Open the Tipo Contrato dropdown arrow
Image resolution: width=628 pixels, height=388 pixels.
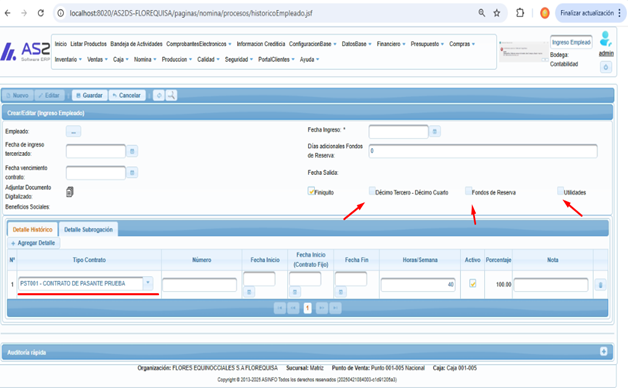tap(148, 283)
